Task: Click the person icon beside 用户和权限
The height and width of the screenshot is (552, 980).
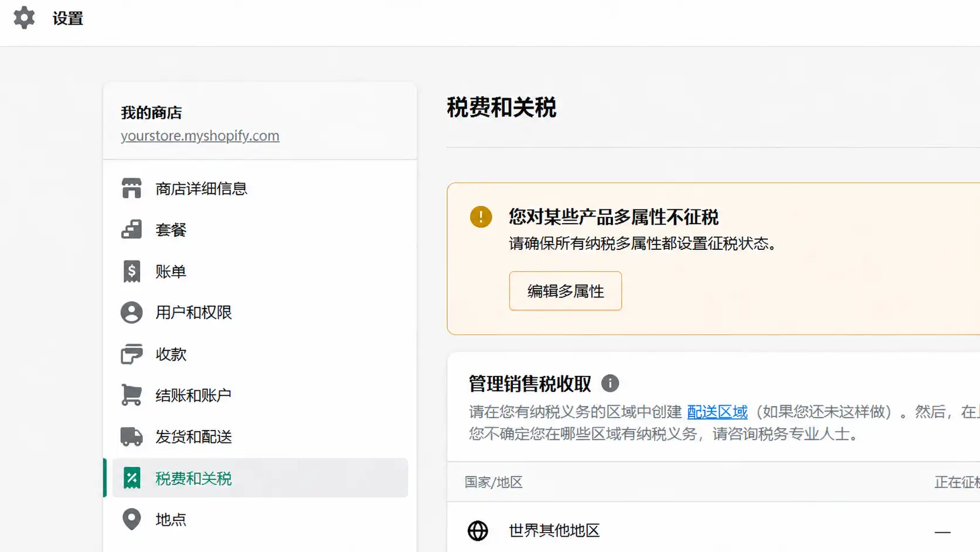Action: [x=131, y=312]
